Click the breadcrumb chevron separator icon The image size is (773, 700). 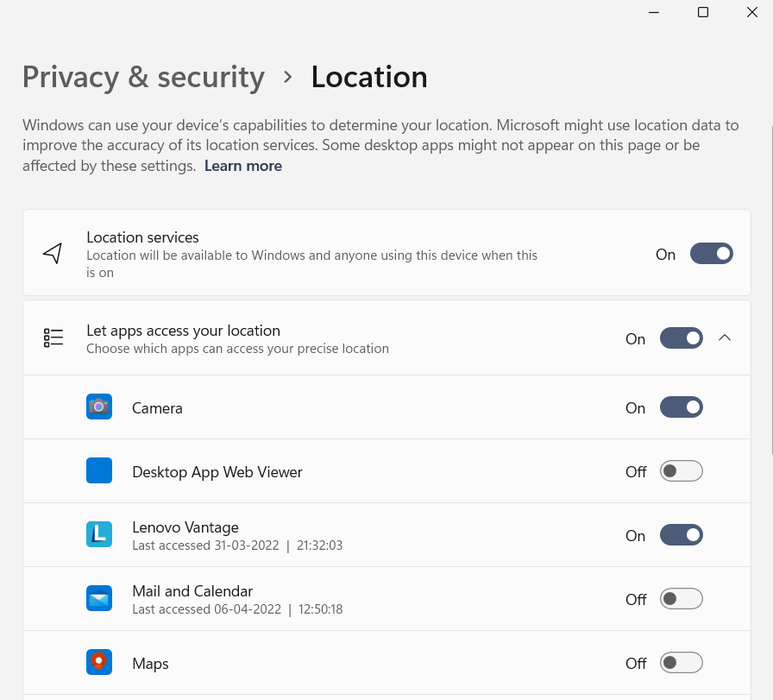click(288, 78)
